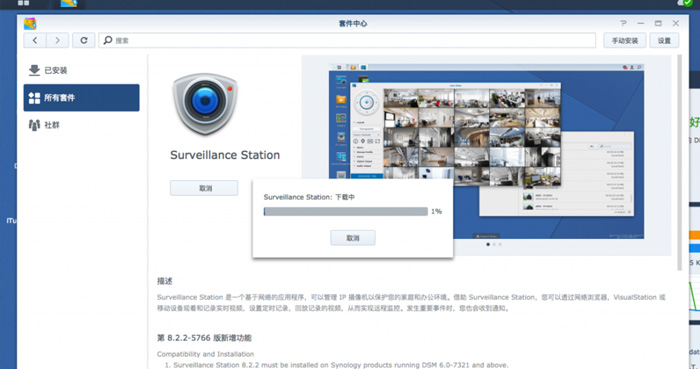Click the '第 8.2.2-5766 版新增功能' heading
This screenshot has width=700, height=369.
pos(204,338)
